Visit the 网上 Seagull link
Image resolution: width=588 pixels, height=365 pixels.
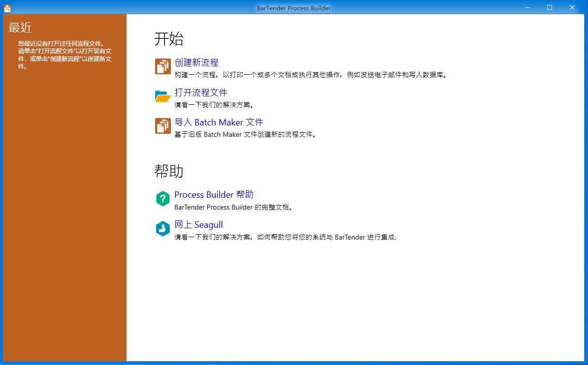(x=198, y=225)
